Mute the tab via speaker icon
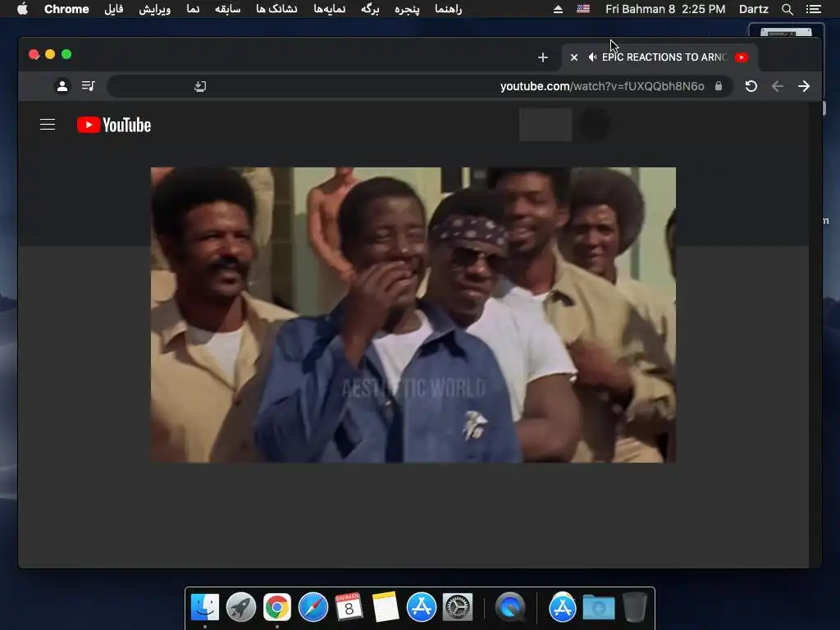The image size is (840, 630). [592, 57]
